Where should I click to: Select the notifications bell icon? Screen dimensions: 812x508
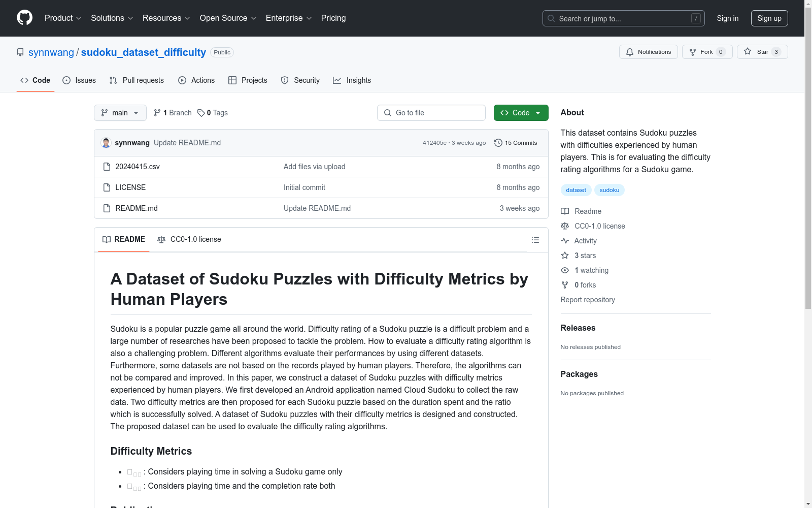pyautogui.click(x=630, y=52)
